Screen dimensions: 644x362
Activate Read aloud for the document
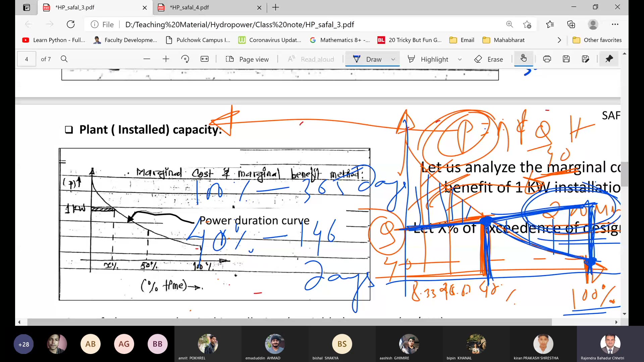click(x=311, y=59)
